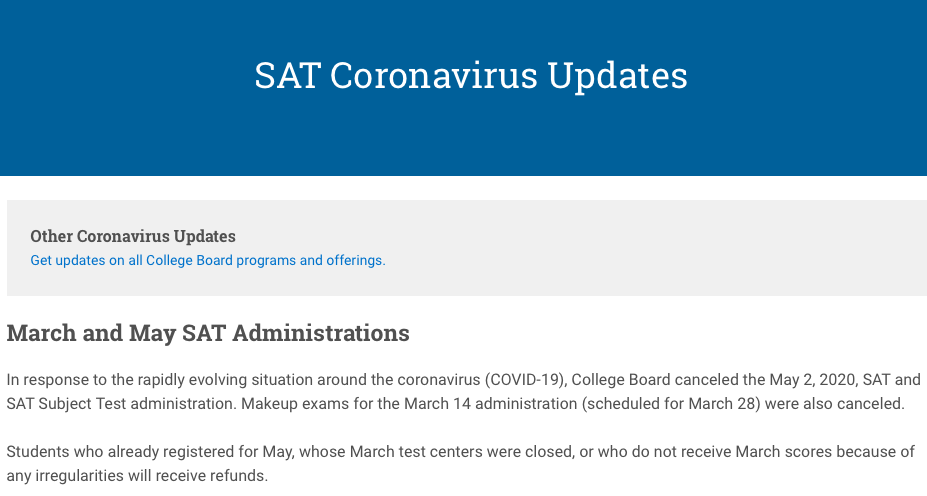Click the "SAT Coronavirus Updates" page title
The image size is (927, 496).
tap(471, 76)
